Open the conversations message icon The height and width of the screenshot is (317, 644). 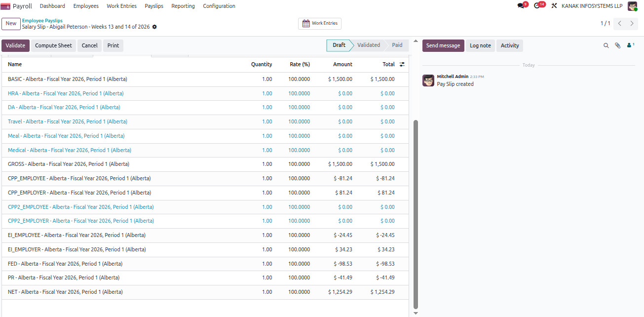click(521, 6)
